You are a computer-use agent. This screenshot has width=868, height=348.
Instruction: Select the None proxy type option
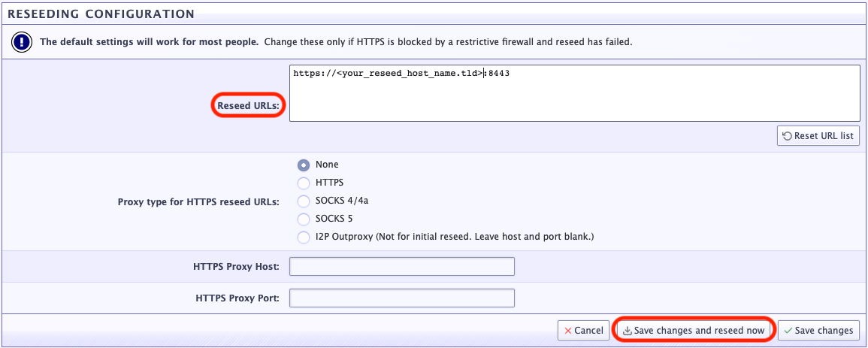pos(304,165)
